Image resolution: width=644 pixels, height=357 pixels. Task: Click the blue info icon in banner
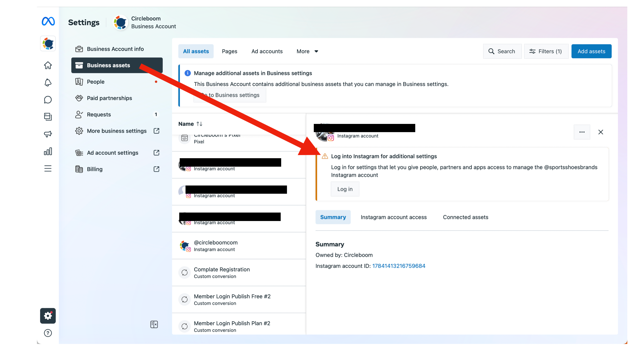click(187, 73)
